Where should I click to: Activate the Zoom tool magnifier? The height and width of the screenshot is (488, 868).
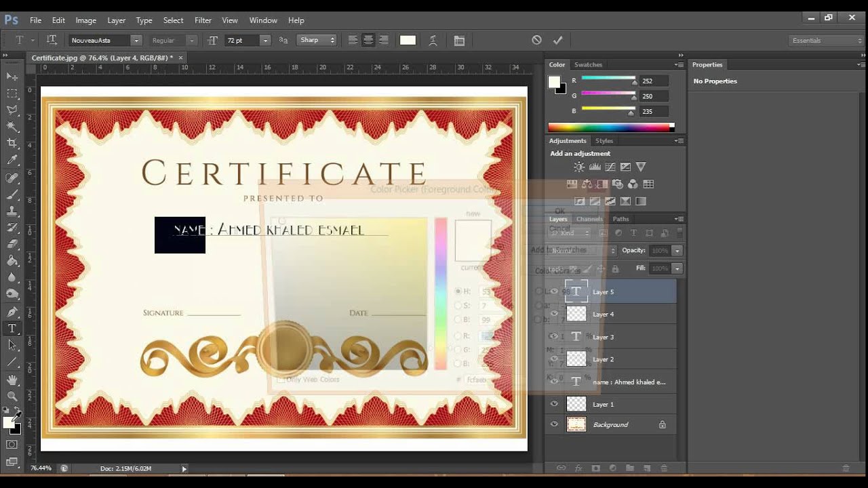click(x=12, y=396)
